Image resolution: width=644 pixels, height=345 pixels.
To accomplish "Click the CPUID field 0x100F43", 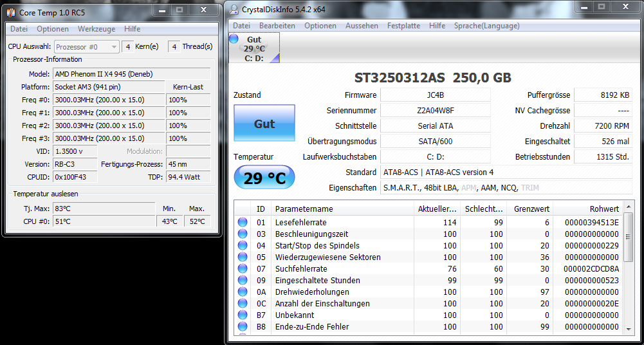I will tap(75, 177).
